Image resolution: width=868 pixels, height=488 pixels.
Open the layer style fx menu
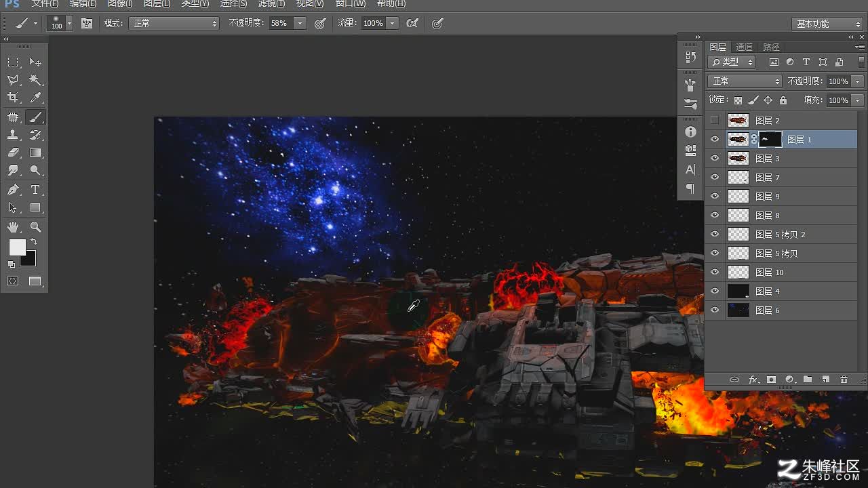(753, 380)
